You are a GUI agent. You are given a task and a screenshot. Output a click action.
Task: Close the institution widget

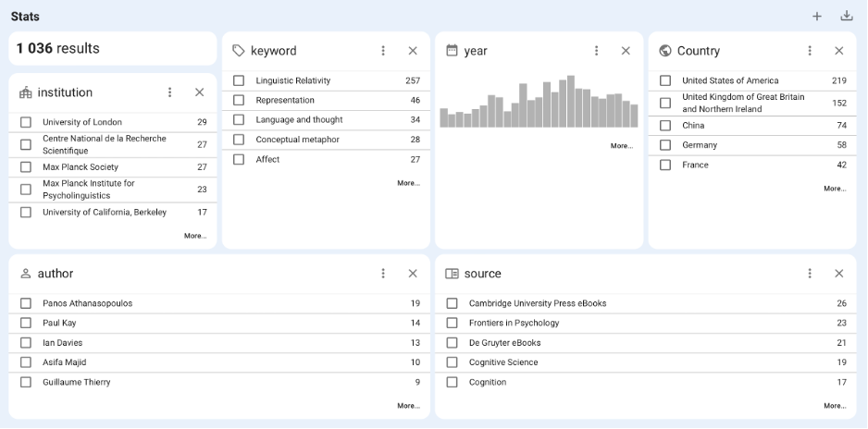tap(199, 92)
